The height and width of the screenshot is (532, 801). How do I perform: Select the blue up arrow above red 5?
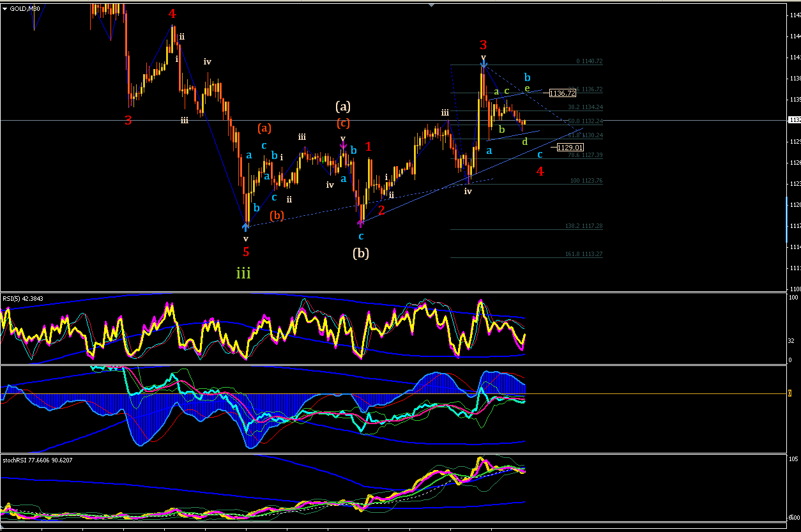(247, 225)
